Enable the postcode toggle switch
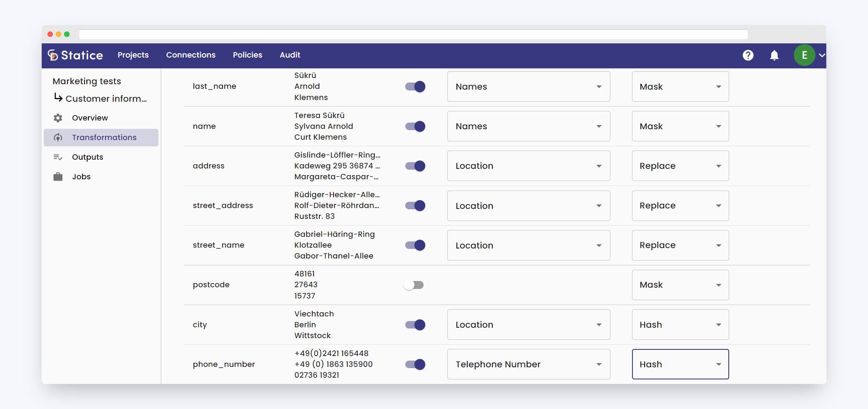The width and height of the screenshot is (868, 409). click(x=414, y=285)
